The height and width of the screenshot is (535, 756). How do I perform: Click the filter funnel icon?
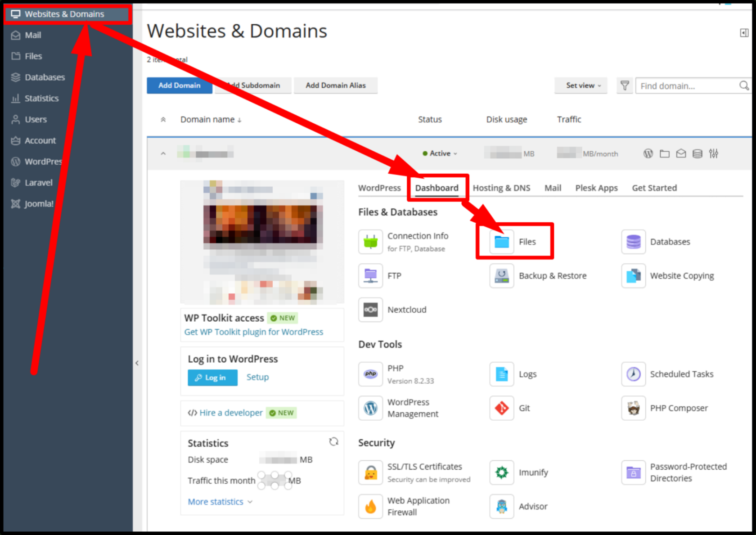pyautogui.click(x=625, y=85)
